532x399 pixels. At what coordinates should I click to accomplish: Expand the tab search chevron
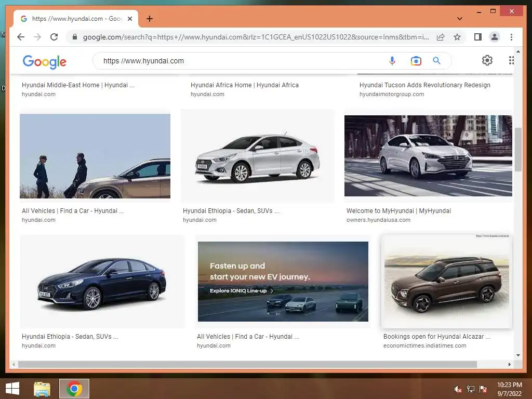click(460, 19)
